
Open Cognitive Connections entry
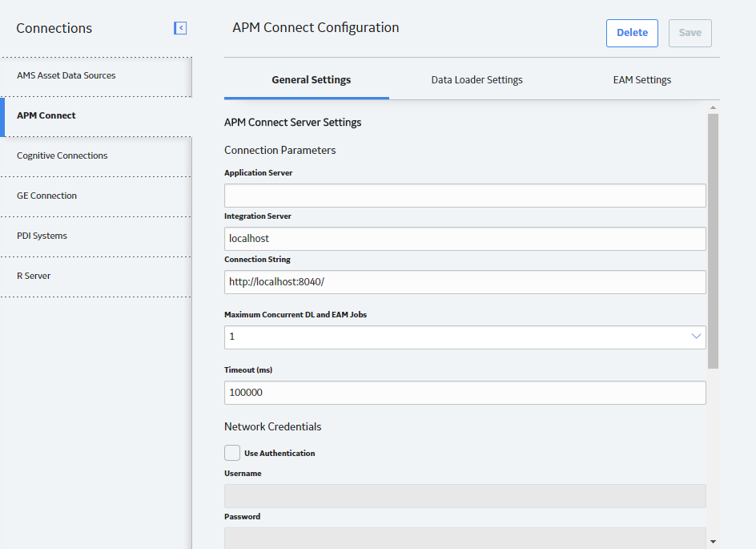tap(96, 156)
